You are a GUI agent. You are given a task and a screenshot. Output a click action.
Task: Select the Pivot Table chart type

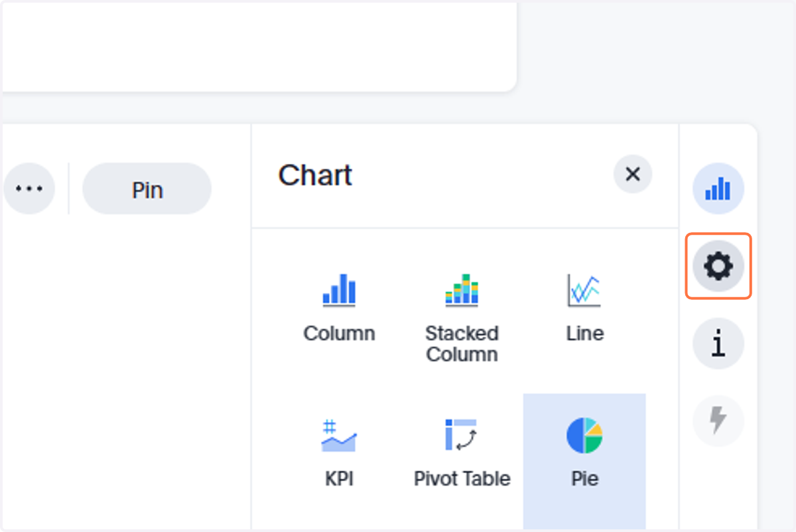pyautogui.click(x=462, y=454)
